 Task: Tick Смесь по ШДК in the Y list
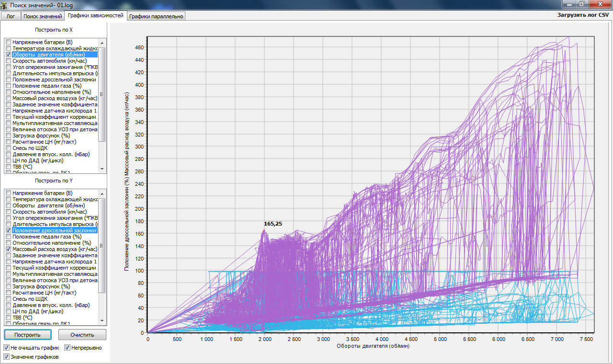click(8, 299)
